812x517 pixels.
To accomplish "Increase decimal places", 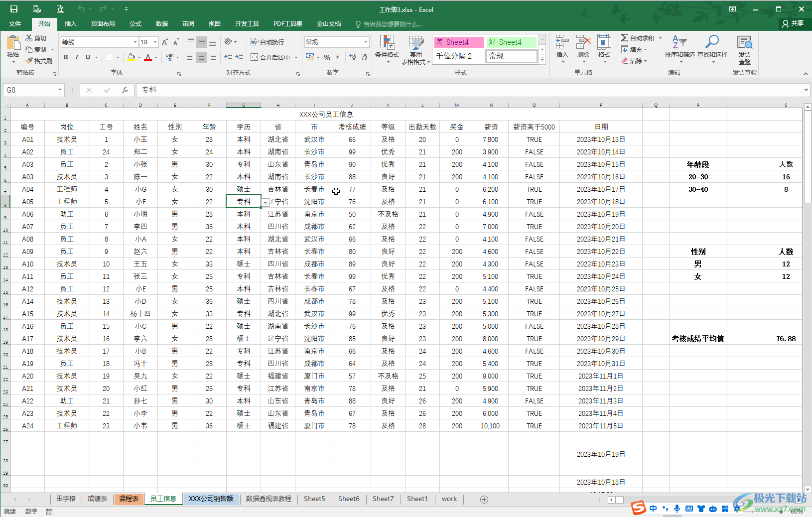I will coord(353,57).
